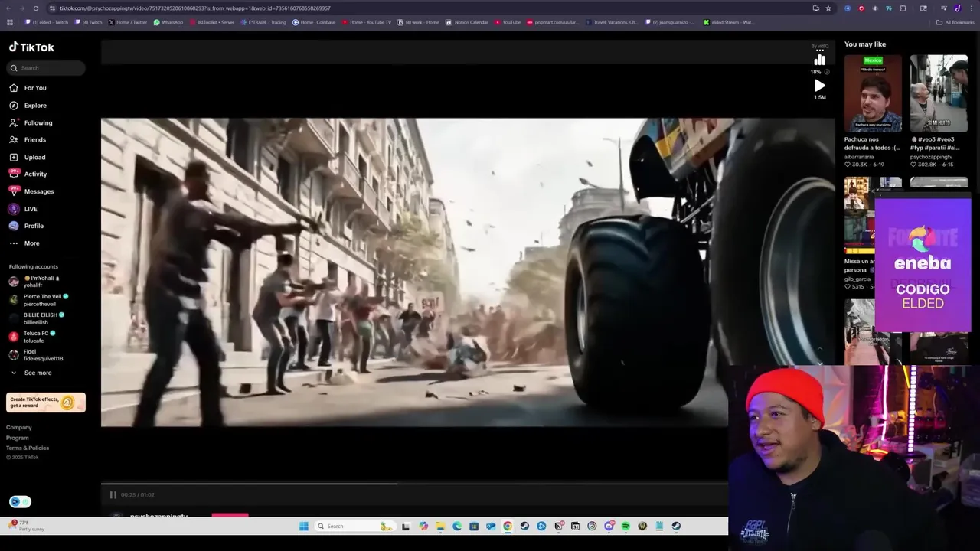
Task: Click the TikTok search field
Action: click(x=46, y=68)
